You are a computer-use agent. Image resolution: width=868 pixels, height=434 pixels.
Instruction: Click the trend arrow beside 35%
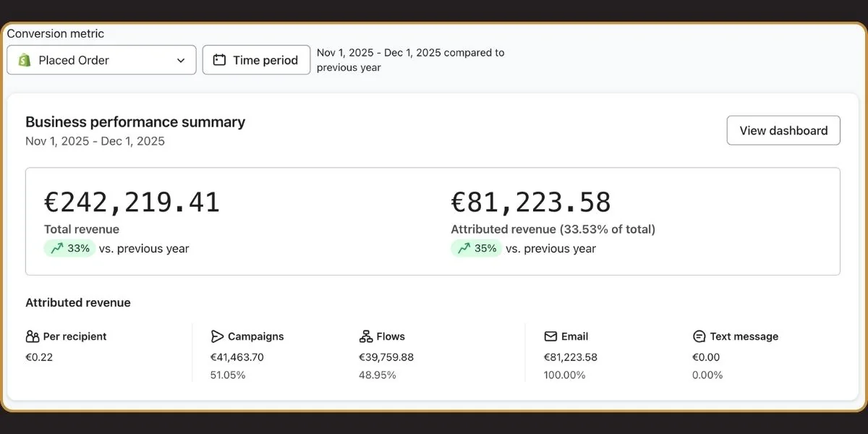pyautogui.click(x=464, y=248)
